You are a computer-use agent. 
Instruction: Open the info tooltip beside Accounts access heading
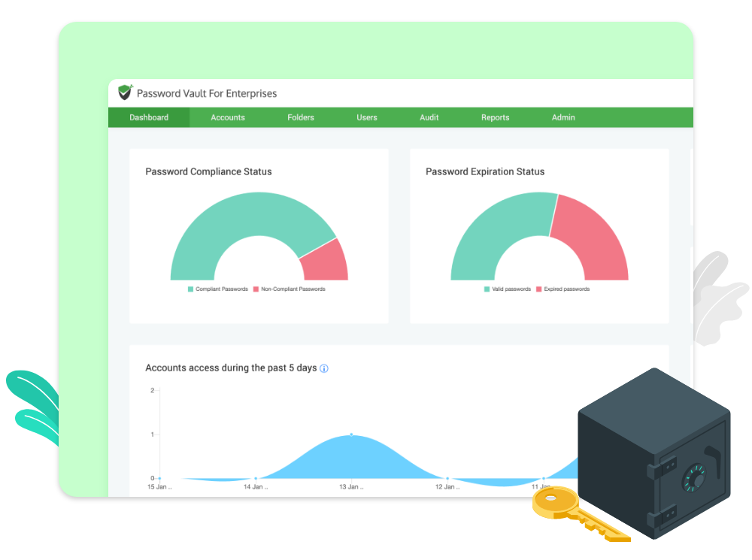[324, 368]
